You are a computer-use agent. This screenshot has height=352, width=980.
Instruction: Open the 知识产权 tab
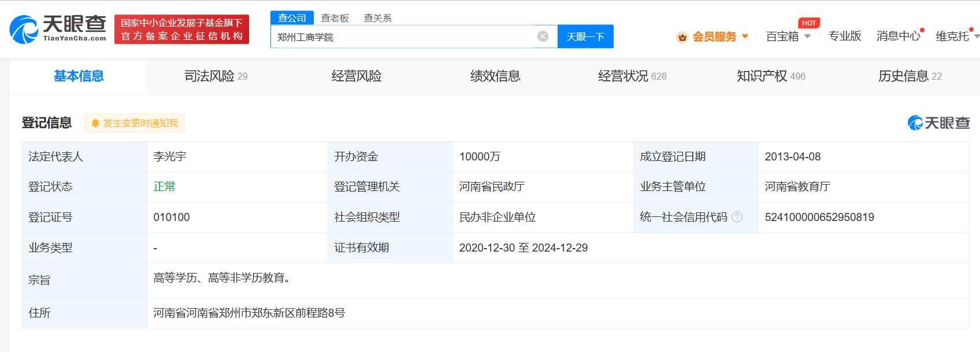(x=771, y=76)
